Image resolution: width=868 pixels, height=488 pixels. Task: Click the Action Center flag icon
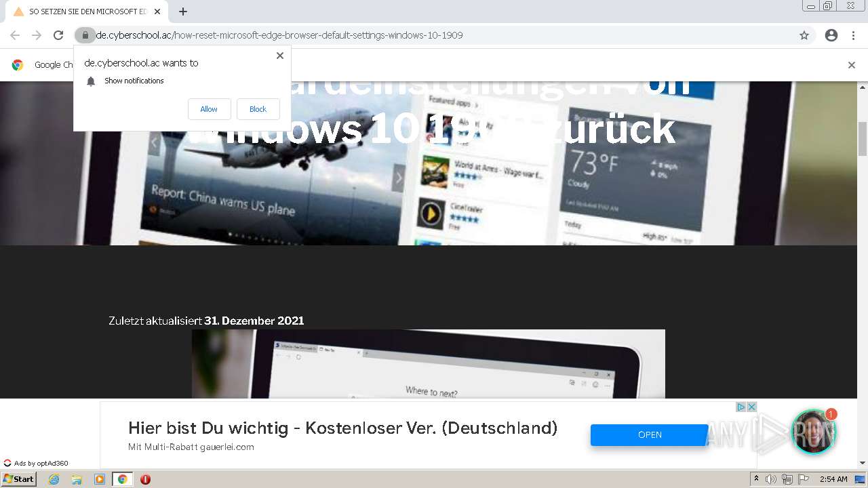[804, 479]
